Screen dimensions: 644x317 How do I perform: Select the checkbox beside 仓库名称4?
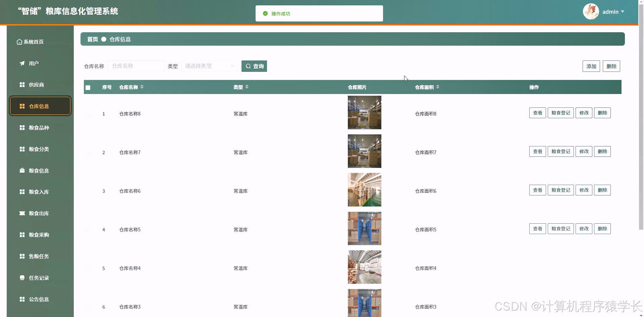88,268
